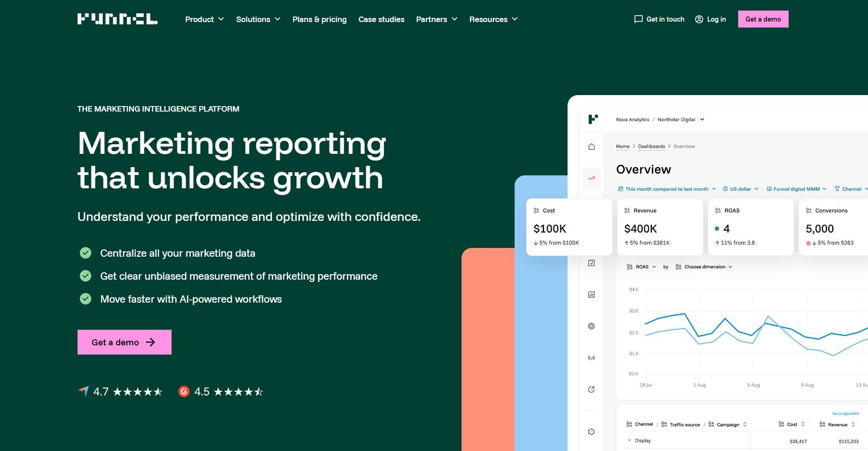Viewport: 868px width, 451px height.
Task: Open the target icon in sidebar
Action: click(591, 326)
